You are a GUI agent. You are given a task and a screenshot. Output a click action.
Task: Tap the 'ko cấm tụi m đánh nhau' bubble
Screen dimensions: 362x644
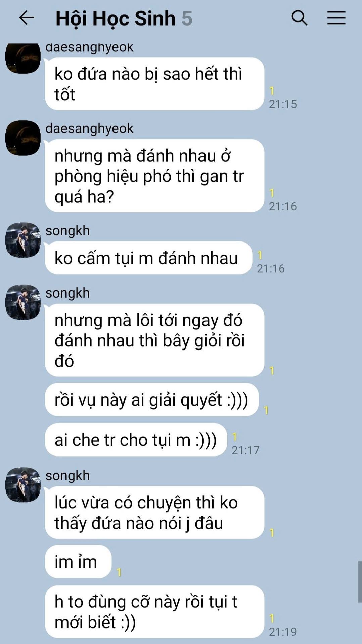point(149,258)
